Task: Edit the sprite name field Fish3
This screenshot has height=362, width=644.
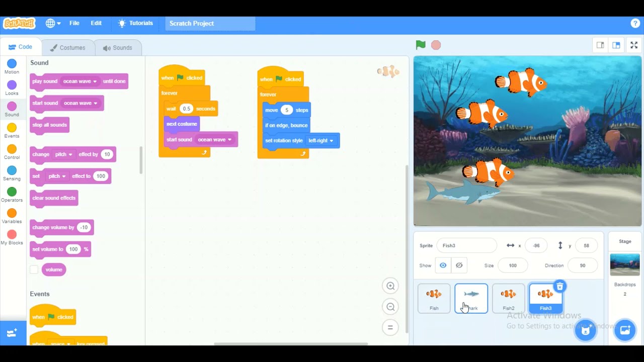Action: tap(466, 245)
